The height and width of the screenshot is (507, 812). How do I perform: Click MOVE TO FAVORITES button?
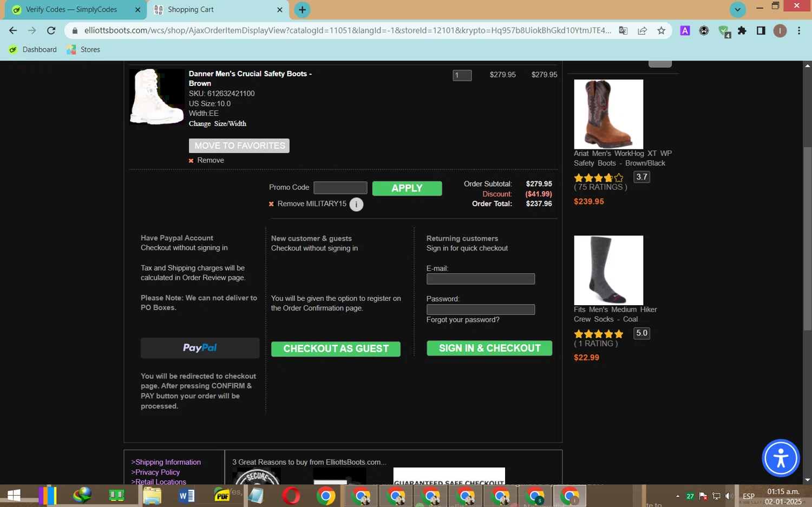(x=239, y=146)
